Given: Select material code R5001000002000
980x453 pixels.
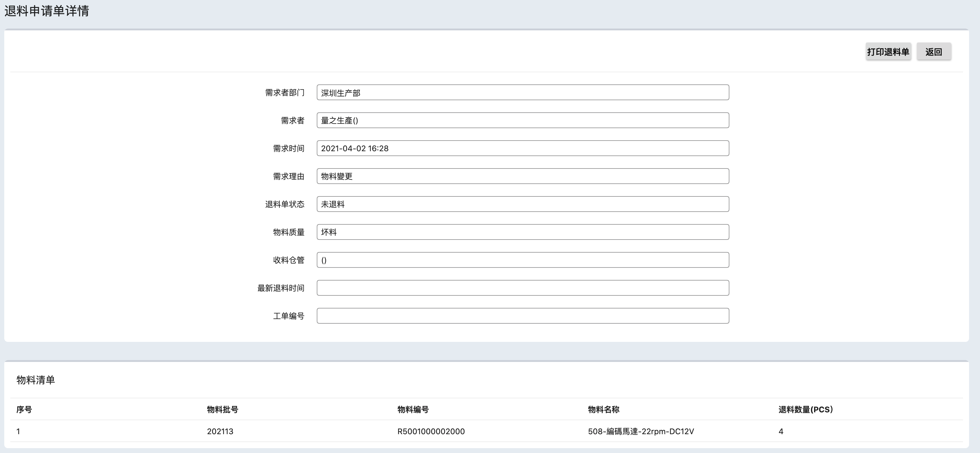Looking at the screenshot, I should tap(431, 431).
